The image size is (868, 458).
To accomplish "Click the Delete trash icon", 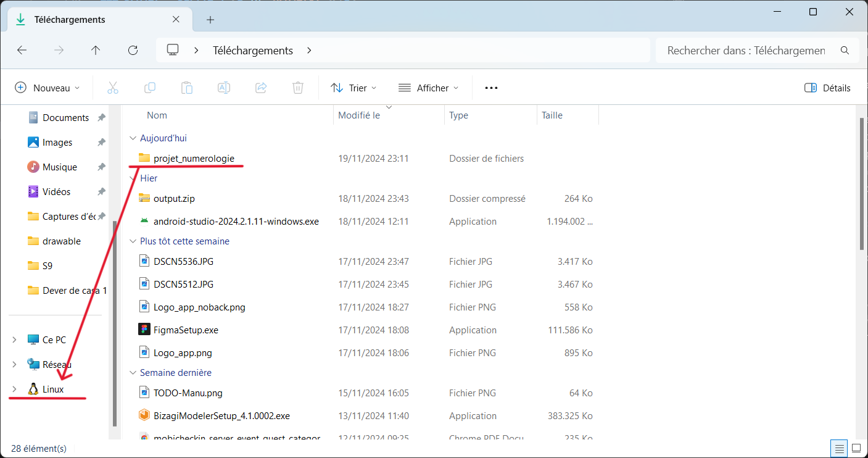I will [298, 88].
